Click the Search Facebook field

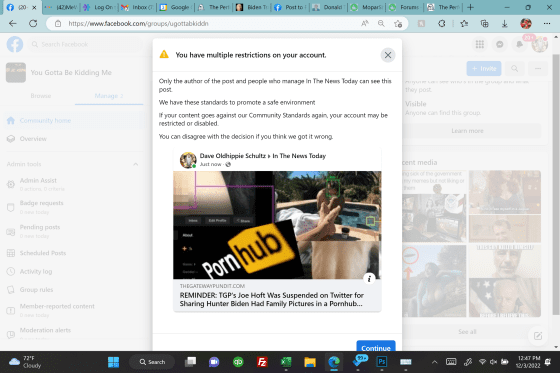[x=86, y=44]
